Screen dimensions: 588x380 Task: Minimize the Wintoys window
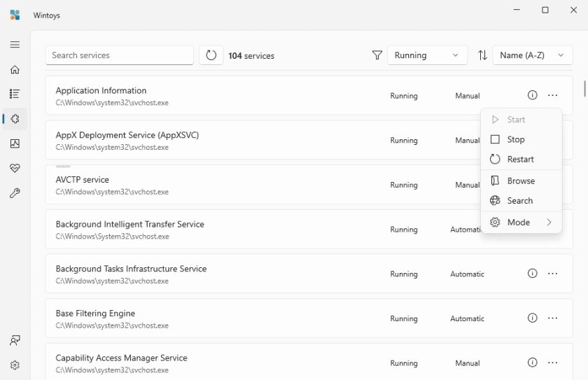click(x=517, y=10)
